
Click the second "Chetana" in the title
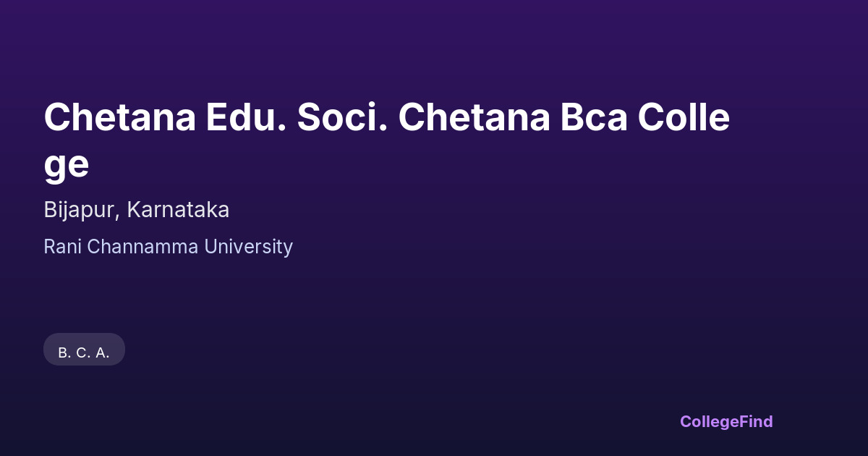(474, 117)
